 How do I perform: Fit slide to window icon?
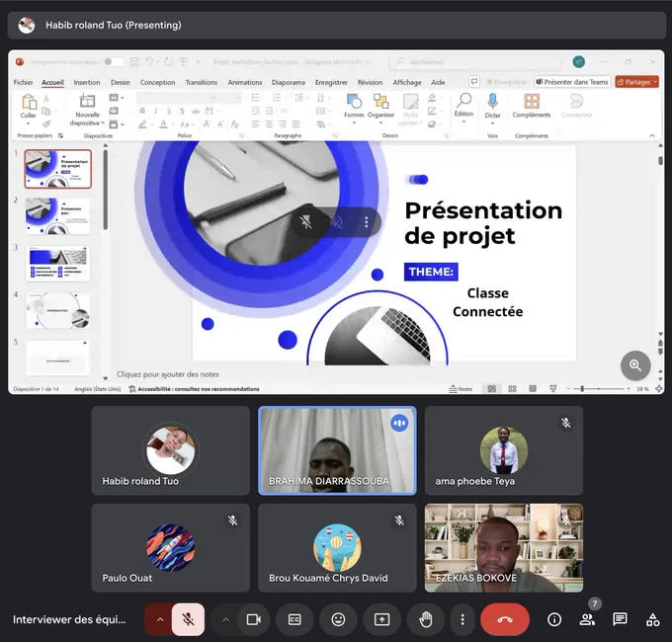[659, 388]
